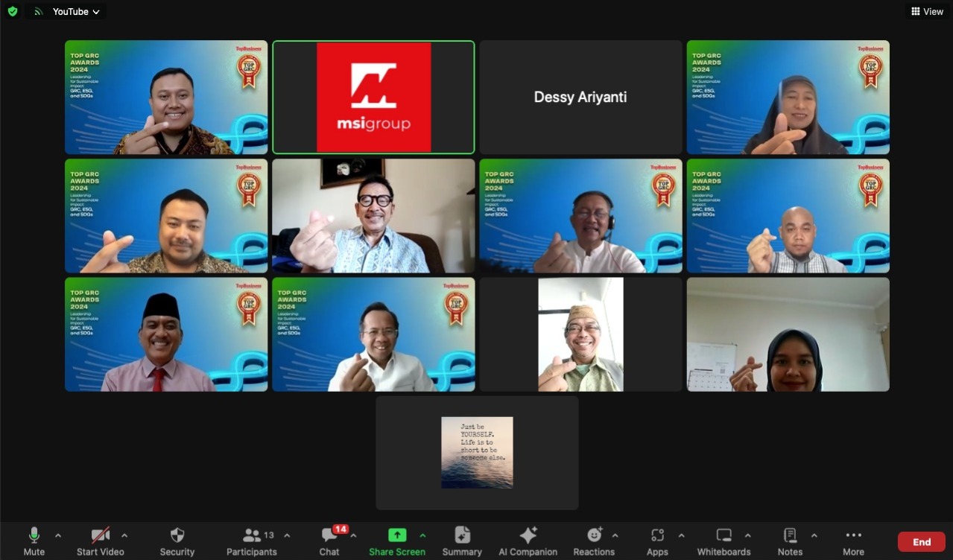
Task: Open the Reactions emoji menu
Action: click(x=594, y=541)
